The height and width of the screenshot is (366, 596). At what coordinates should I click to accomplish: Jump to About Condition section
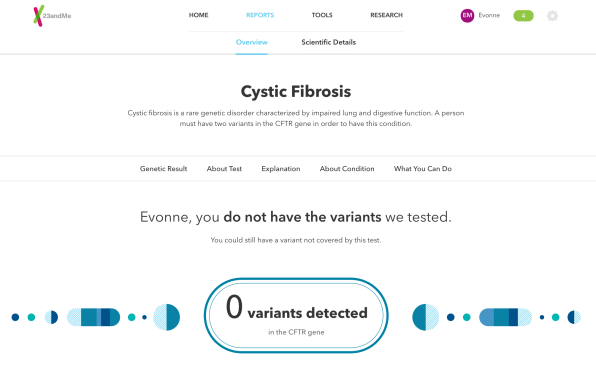(347, 169)
